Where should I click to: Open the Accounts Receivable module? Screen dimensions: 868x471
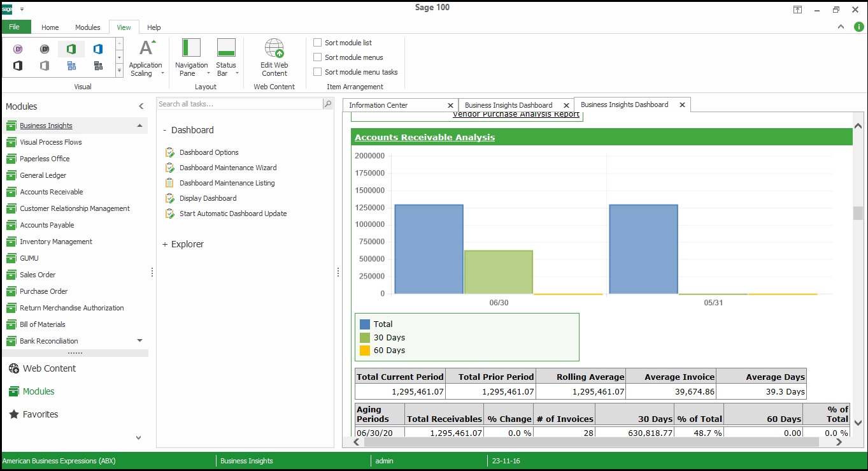tap(51, 192)
